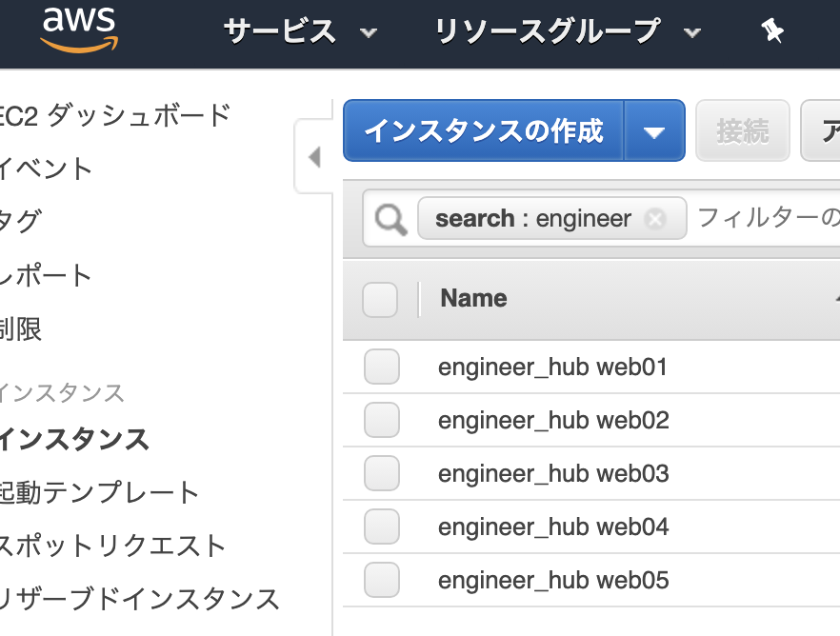Screen dimensions: 840x636
Task: Go to 起動テンプレート in sidebar
Action: coord(100,492)
